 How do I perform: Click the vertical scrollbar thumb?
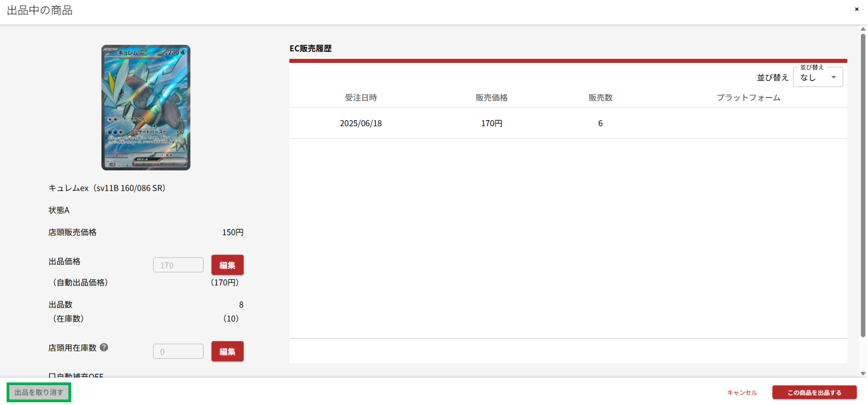[863, 185]
